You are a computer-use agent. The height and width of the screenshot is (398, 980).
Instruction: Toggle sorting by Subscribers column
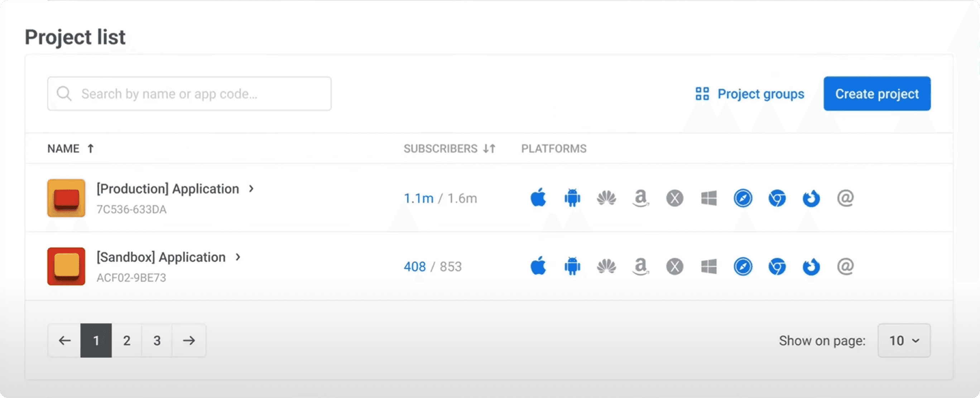pyautogui.click(x=449, y=148)
